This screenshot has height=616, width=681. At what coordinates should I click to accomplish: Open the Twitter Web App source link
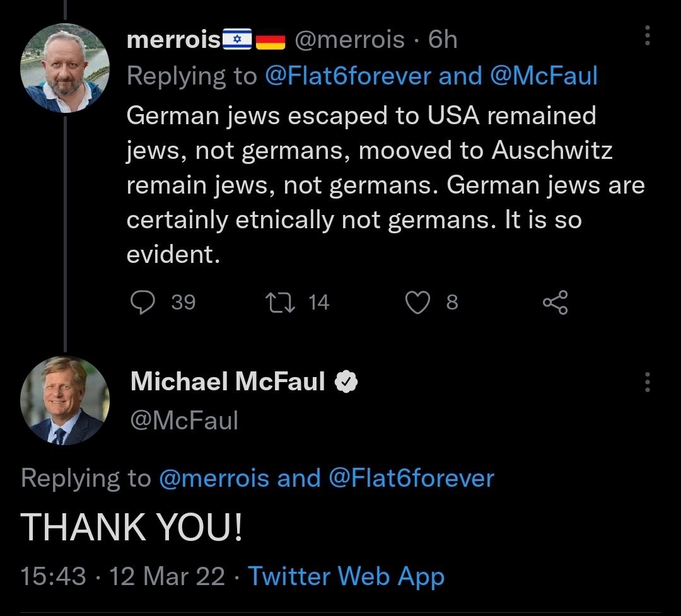346,576
